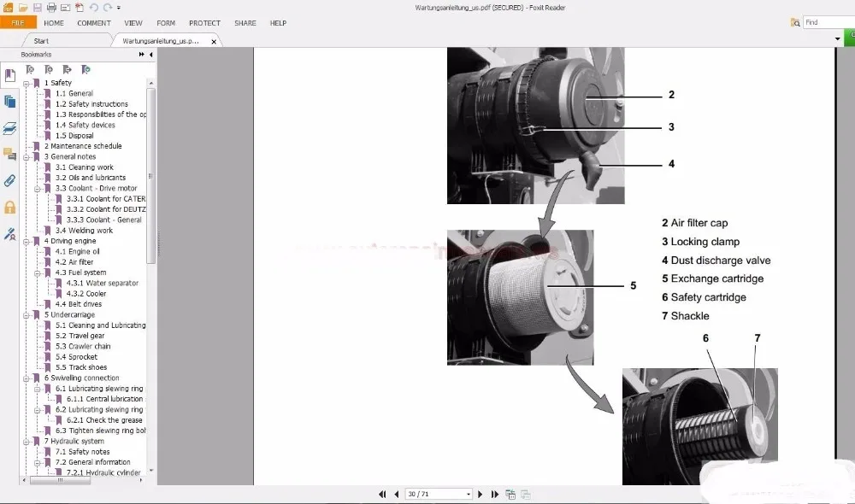Show the Comments panel in sidebar
Viewport: 855px width, 504px height.
coord(10,155)
